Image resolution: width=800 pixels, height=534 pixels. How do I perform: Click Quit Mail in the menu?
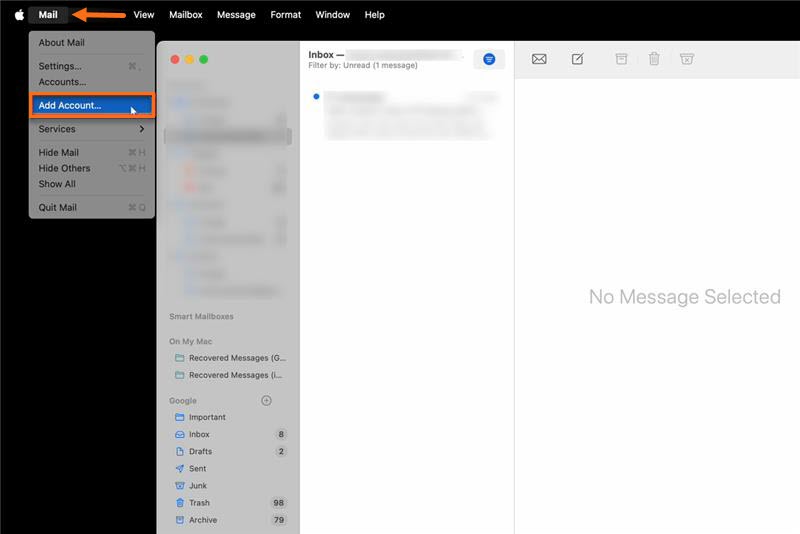(x=58, y=208)
